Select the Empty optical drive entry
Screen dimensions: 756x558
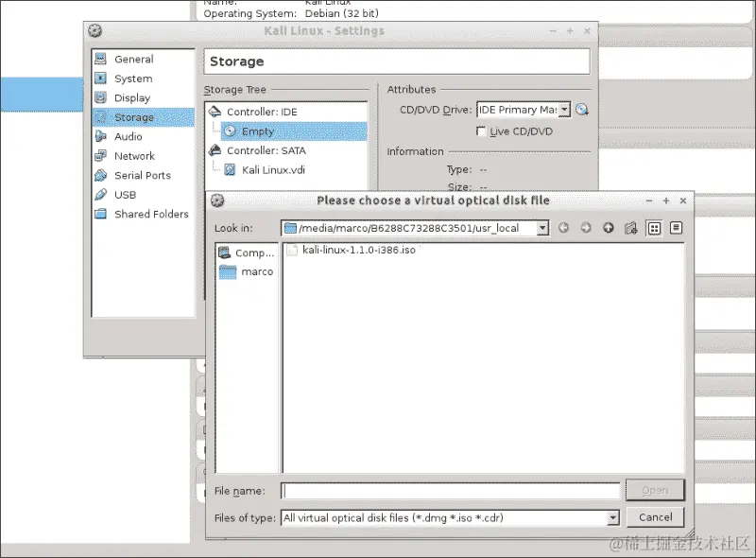(x=294, y=131)
